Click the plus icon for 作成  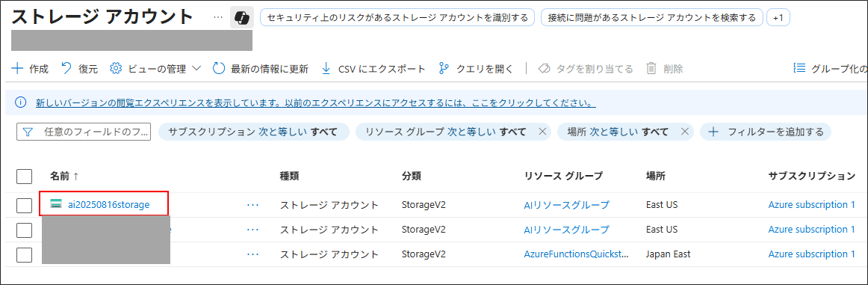point(18,69)
